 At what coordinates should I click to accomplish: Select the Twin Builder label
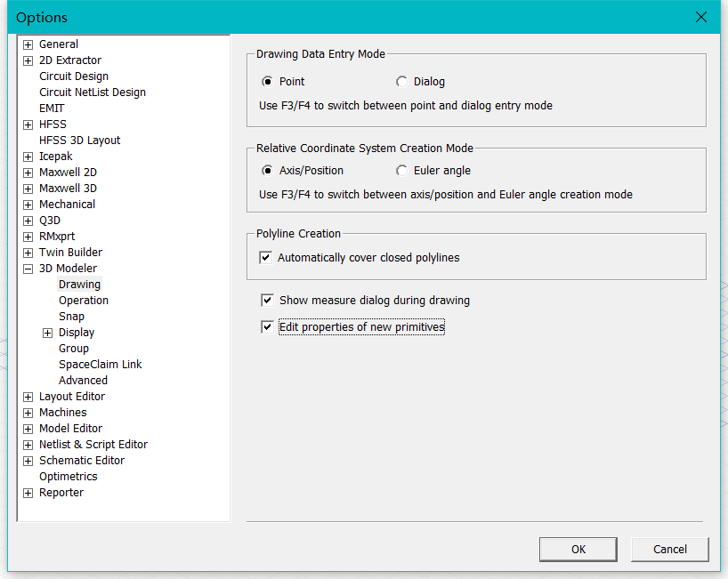tap(70, 253)
